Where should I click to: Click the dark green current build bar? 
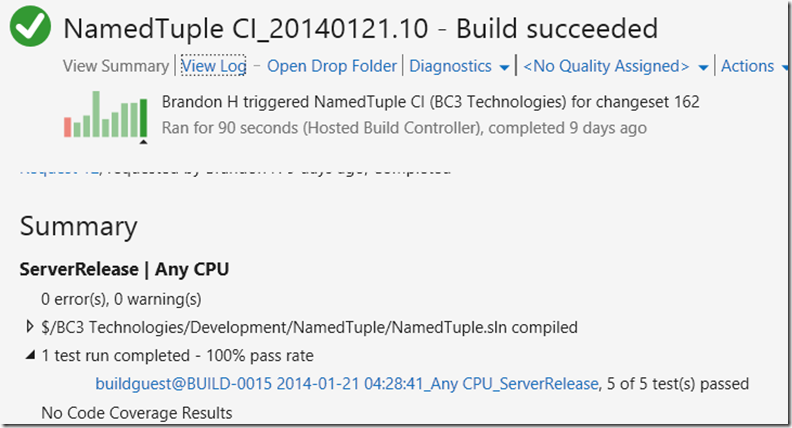point(143,118)
